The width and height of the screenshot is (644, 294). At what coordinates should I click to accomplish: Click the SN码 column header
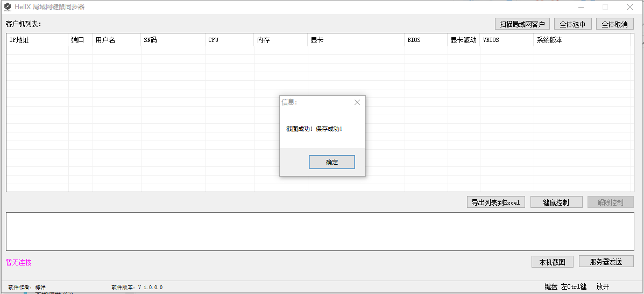point(173,40)
